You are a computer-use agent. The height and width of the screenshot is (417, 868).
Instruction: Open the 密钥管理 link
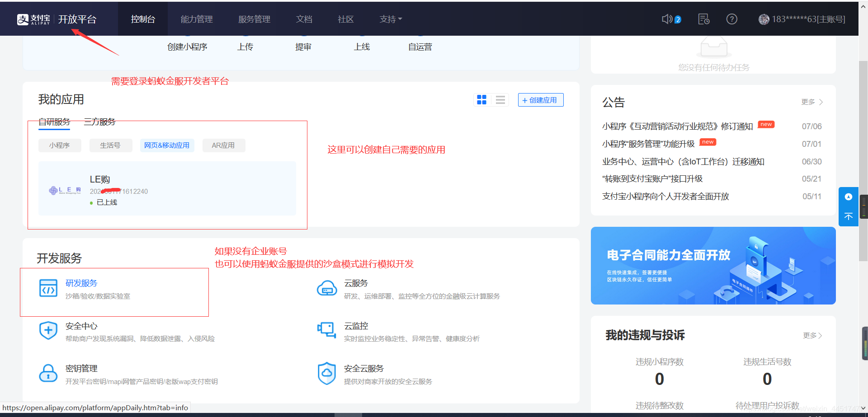[81, 369]
